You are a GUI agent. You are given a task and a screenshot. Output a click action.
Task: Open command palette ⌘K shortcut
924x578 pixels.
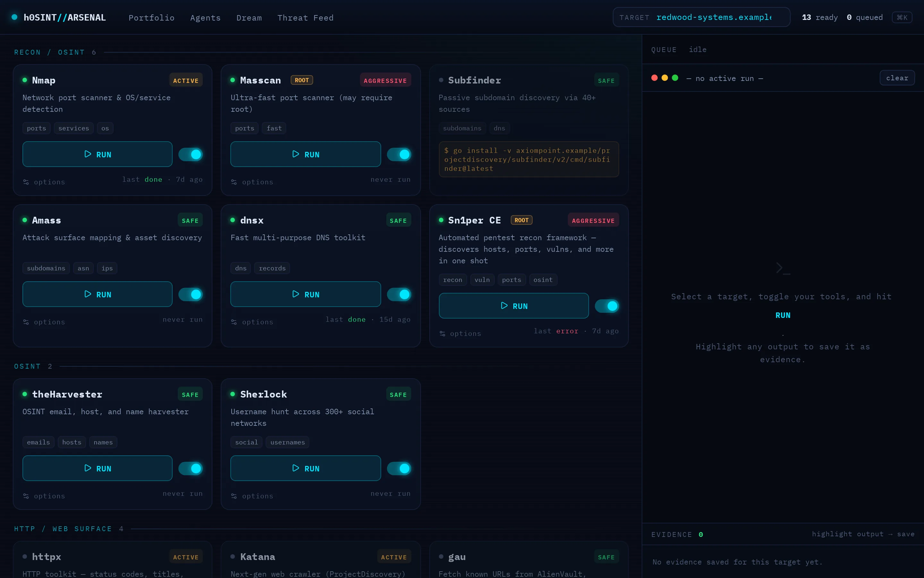902,17
